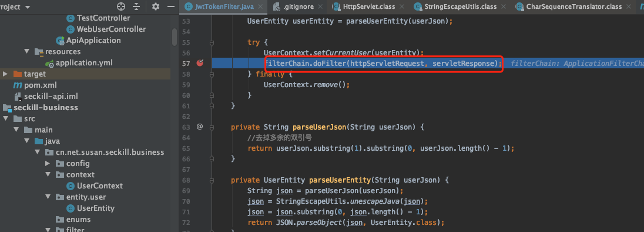Click the blue java source folder icon

point(39,141)
